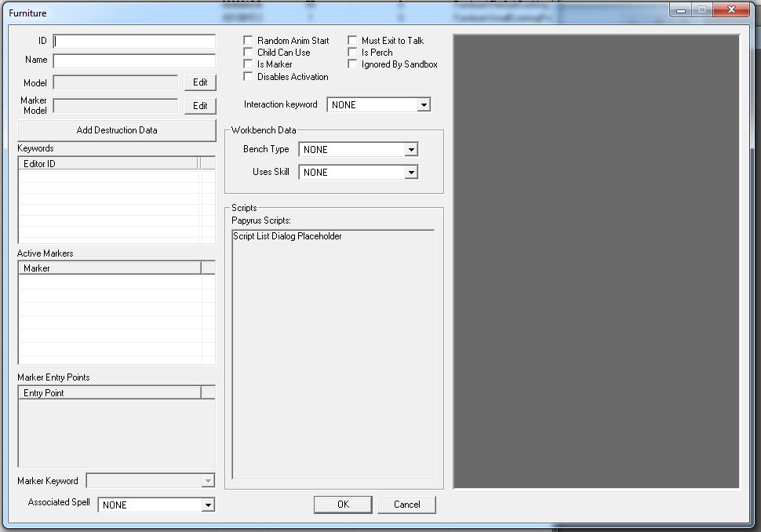761x532 pixels.
Task: Toggle Must Exit to Talk checkbox
Action: [353, 41]
